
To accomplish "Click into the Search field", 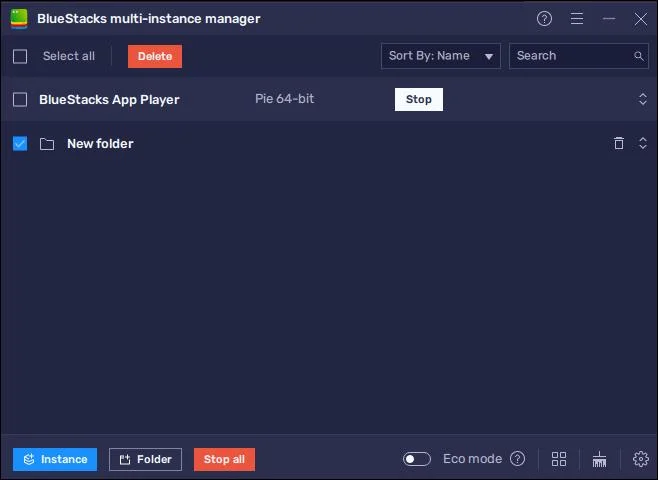I will [x=579, y=56].
